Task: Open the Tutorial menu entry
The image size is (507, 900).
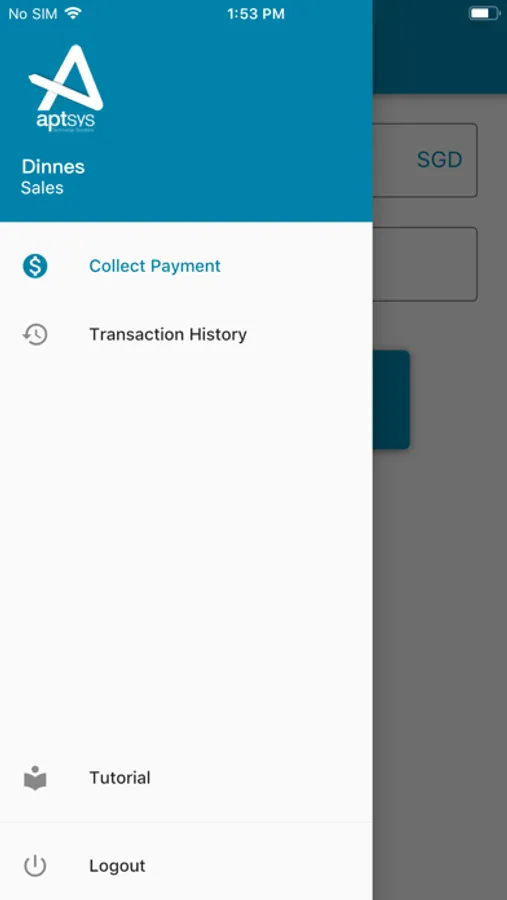Action: tap(186, 778)
